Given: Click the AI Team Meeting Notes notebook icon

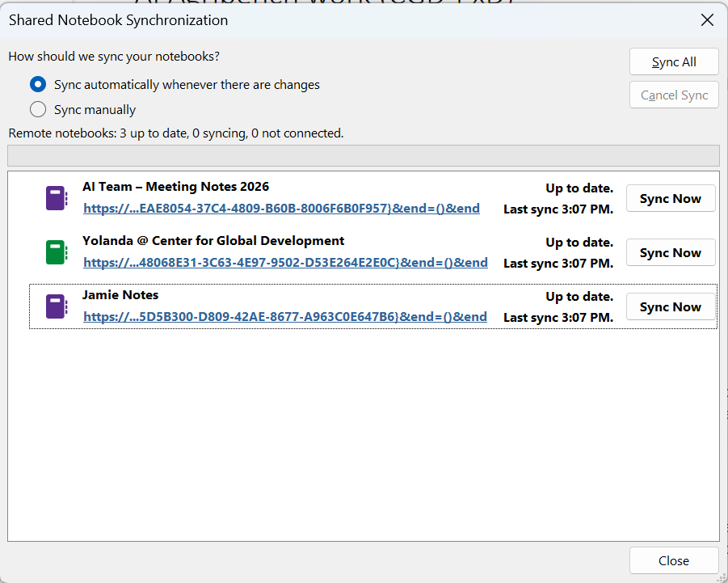Looking at the screenshot, I should click(57, 198).
